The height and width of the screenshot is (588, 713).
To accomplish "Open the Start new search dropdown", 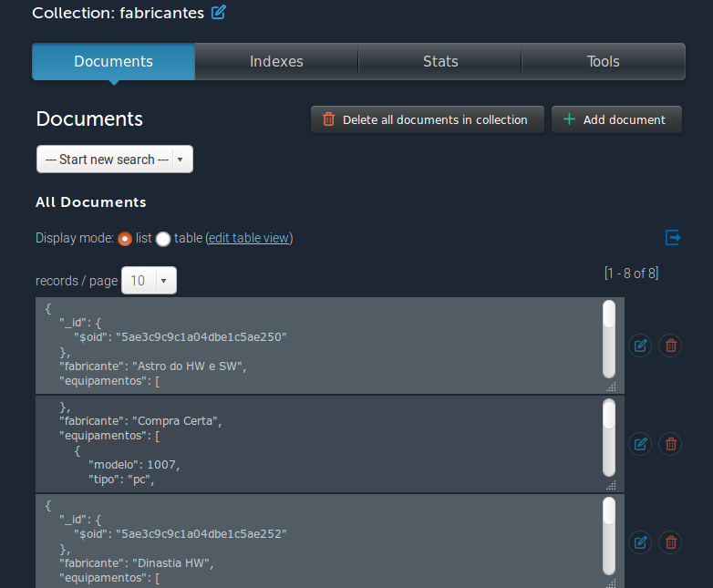I will [x=115, y=160].
